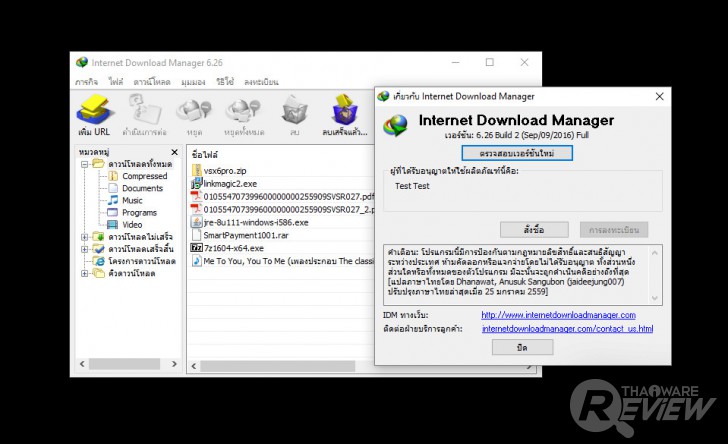
Task: Open the contact_us.html support link
Action: click(567, 329)
